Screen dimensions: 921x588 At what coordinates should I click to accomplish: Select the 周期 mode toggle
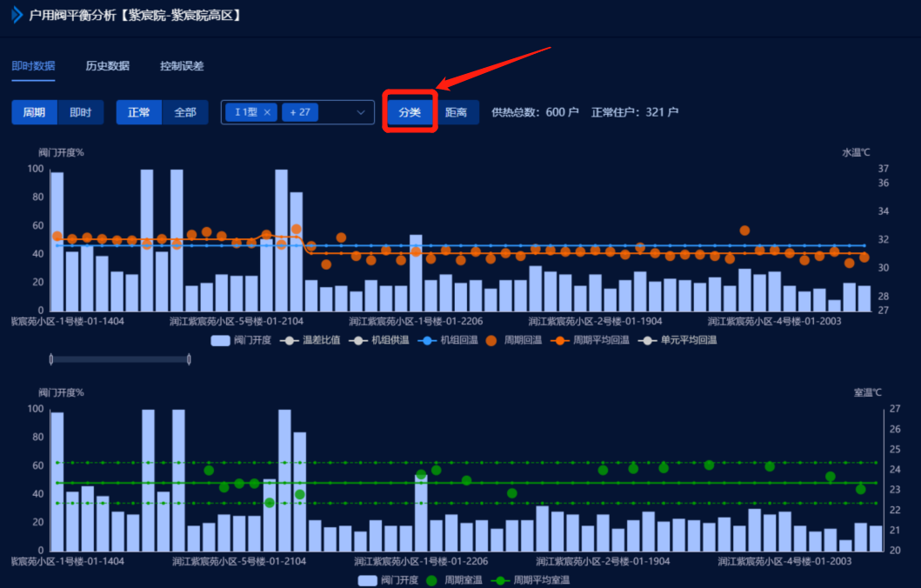(34, 112)
